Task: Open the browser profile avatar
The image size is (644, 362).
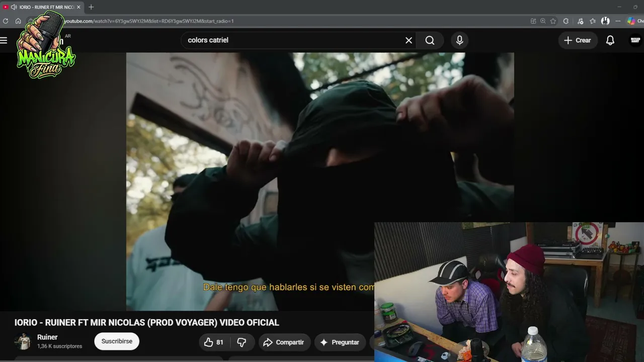Action: coord(605,21)
